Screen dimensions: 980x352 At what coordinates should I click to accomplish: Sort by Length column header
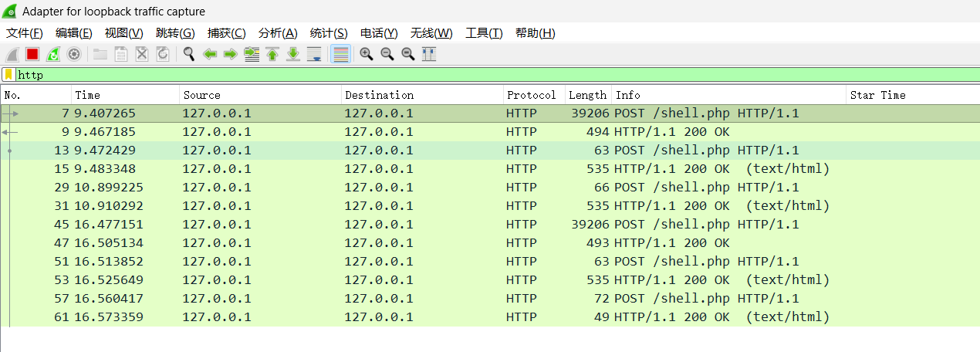tap(587, 95)
